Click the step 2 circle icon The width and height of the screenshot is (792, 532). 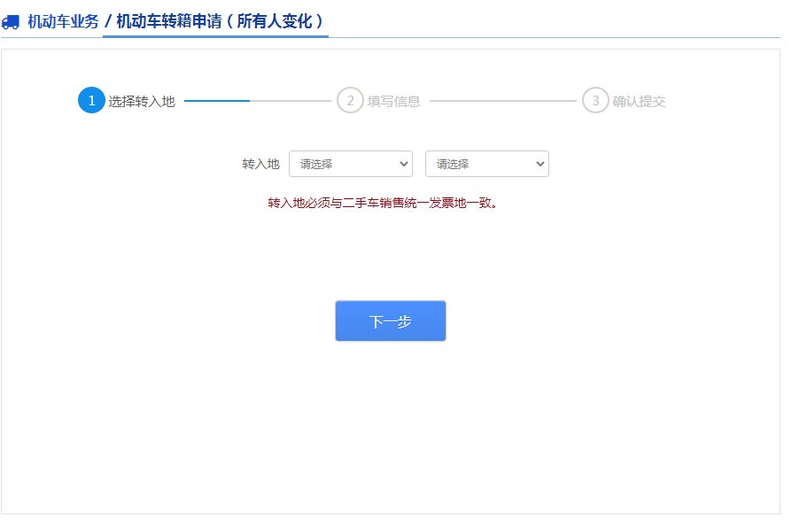350,100
